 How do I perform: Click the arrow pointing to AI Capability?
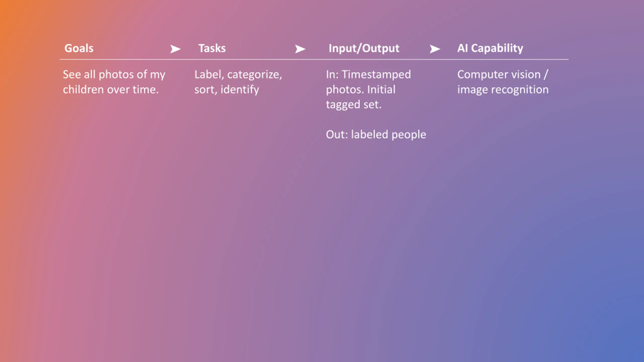pyautogui.click(x=435, y=49)
